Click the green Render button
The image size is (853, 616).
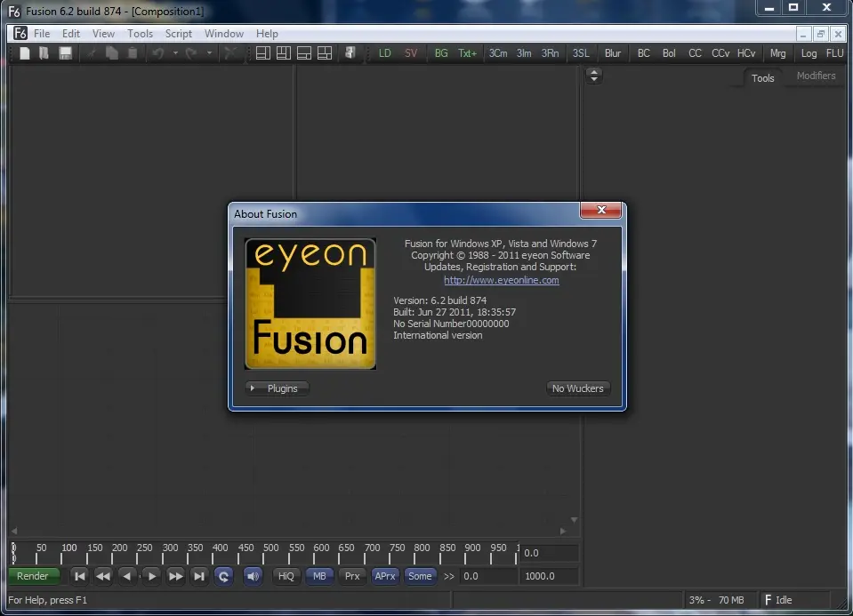click(x=33, y=576)
